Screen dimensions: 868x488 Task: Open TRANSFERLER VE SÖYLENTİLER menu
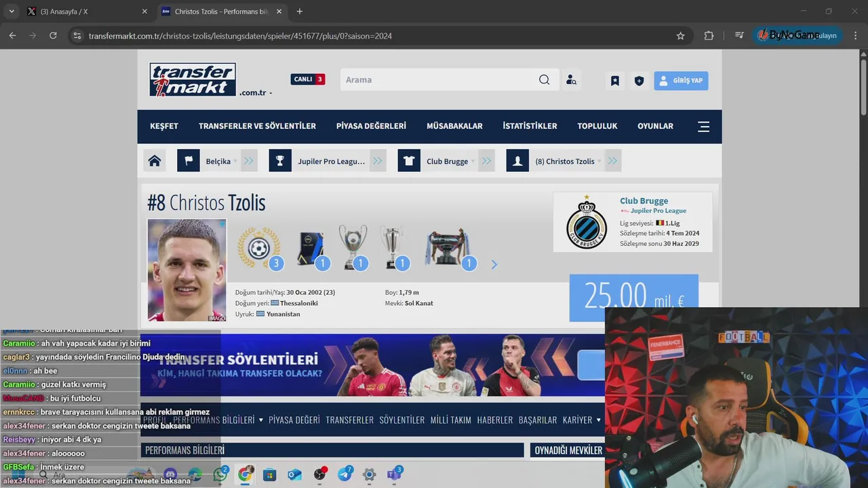pos(257,126)
